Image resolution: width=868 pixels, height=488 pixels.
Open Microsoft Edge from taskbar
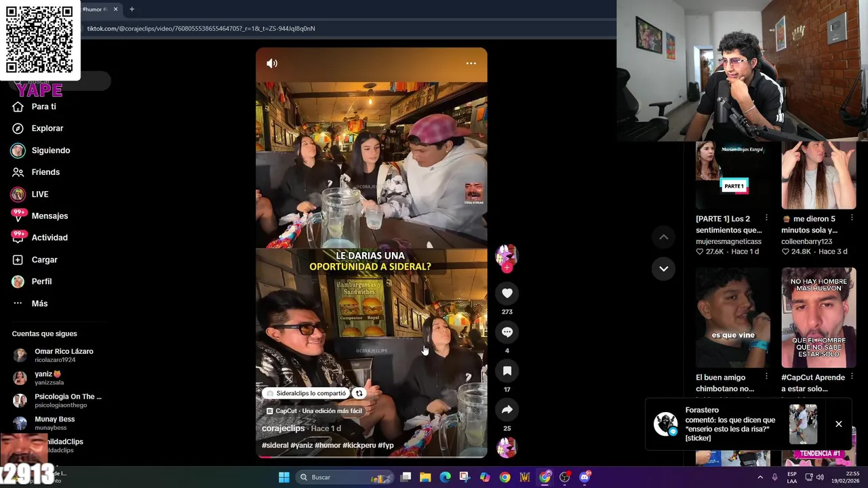tap(445, 477)
